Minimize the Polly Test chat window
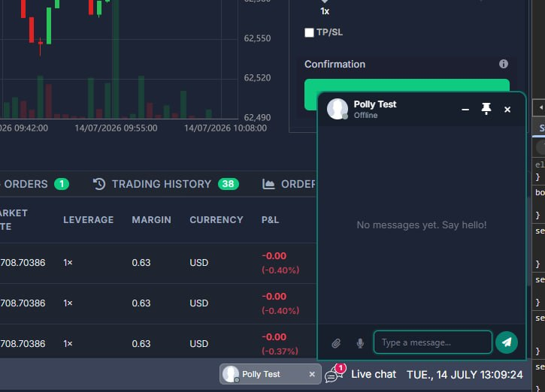This screenshot has height=392, width=545. pos(465,110)
